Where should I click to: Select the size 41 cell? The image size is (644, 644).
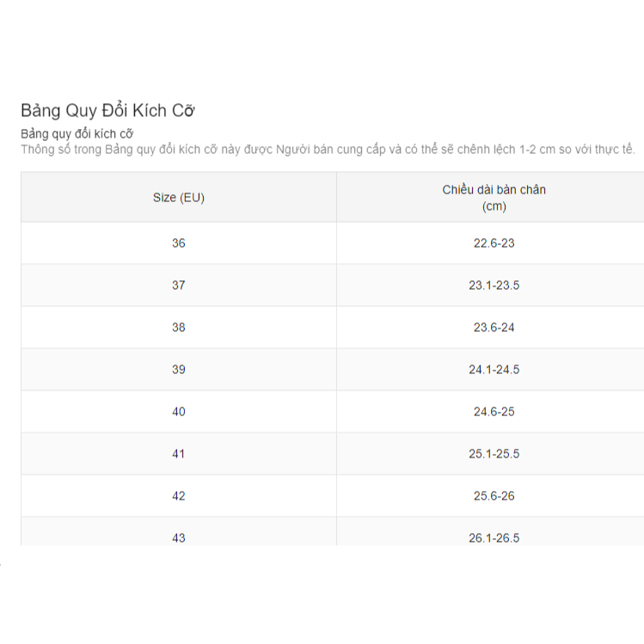point(179,454)
